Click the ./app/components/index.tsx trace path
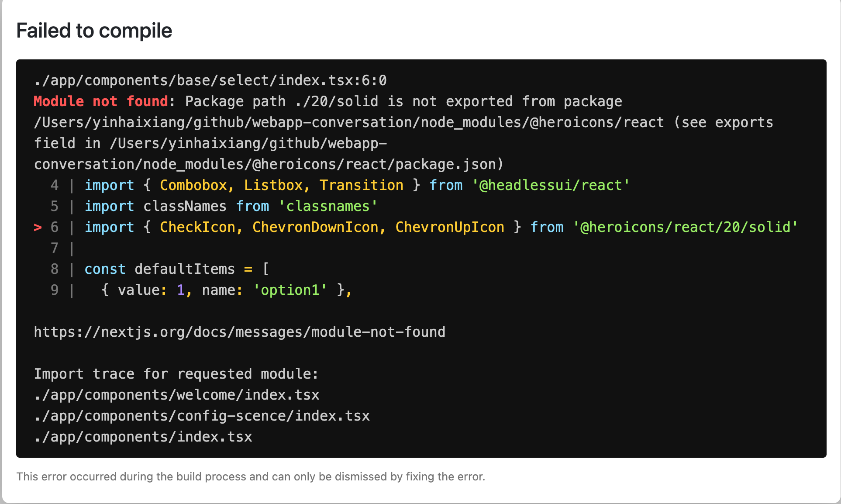Screen dimensions: 841x504 pos(143,437)
